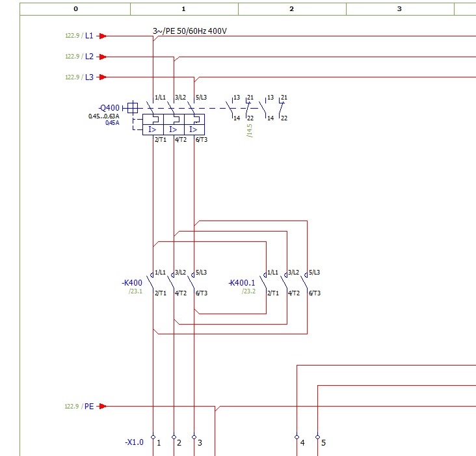The height and width of the screenshot is (456, 476).
Task: Select the -X1.0 terminal strip tag
Action: click(134, 442)
